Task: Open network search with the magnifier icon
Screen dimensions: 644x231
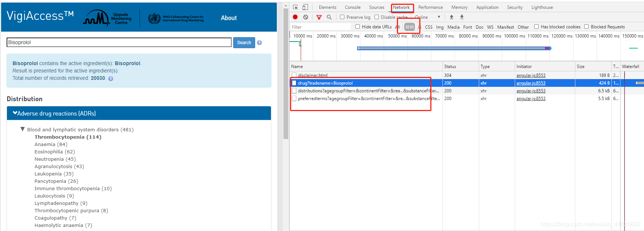Action: point(329,17)
